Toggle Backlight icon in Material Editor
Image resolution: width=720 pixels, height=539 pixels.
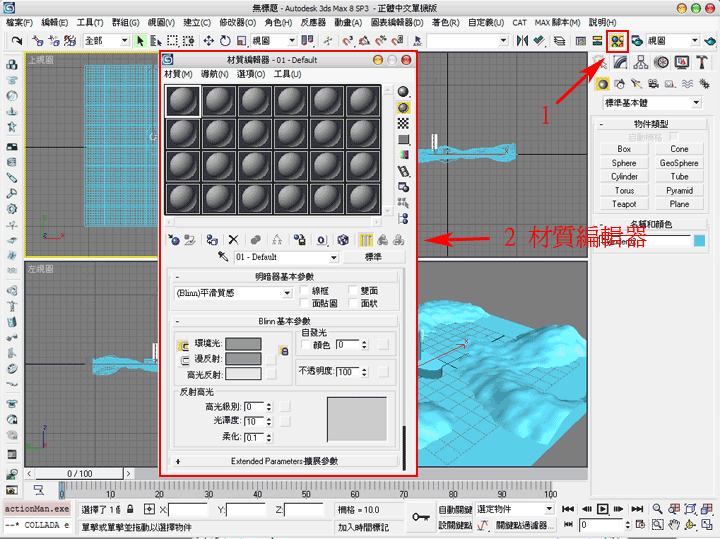point(403,107)
